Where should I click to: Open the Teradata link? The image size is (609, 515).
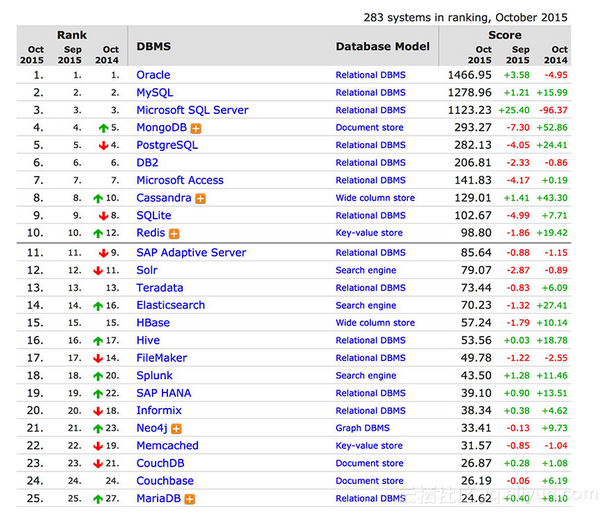[160, 288]
